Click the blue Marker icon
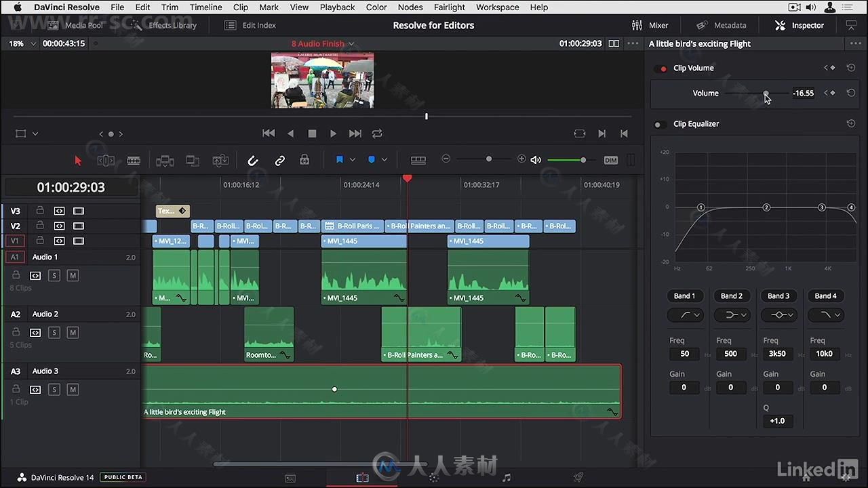The width and height of the screenshot is (868, 488). 371,160
